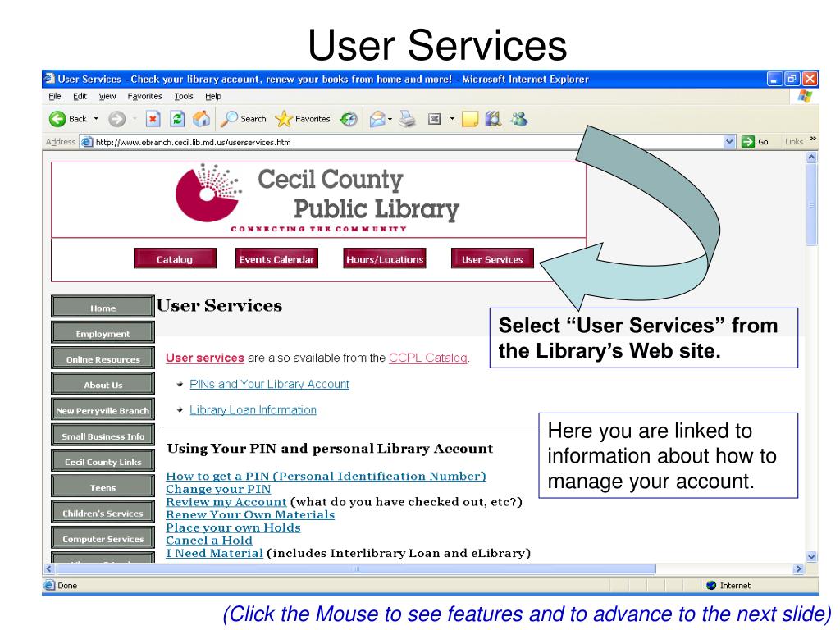Screen dimensions: 840x630
Task: Click the Events Calendar button
Action: (x=276, y=258)
